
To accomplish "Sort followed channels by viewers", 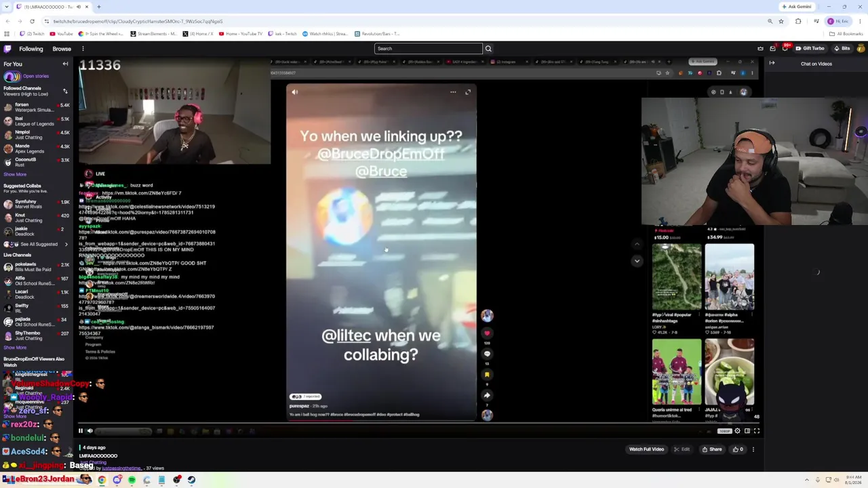I will pyautogui.click(x=65, y=91).
